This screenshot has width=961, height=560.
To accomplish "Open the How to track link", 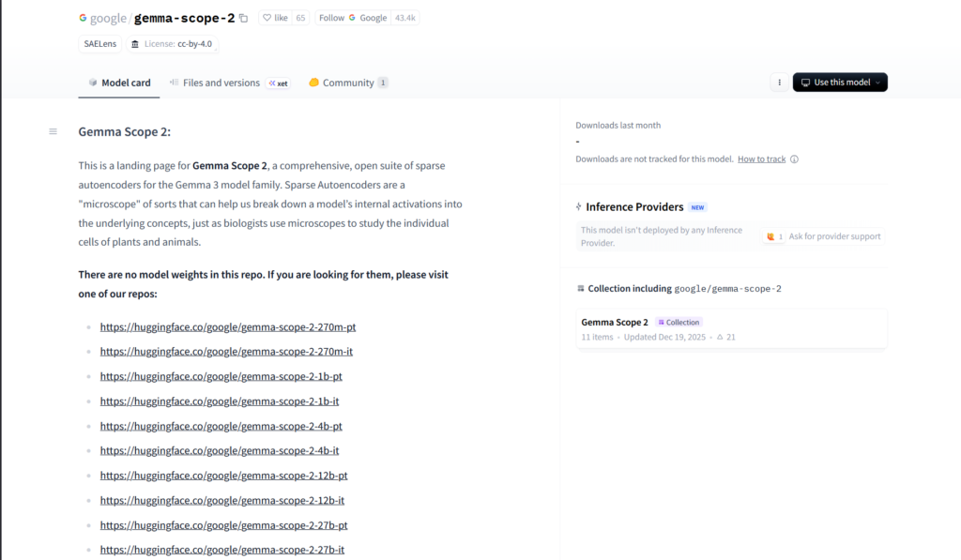I will click(761, 159).
